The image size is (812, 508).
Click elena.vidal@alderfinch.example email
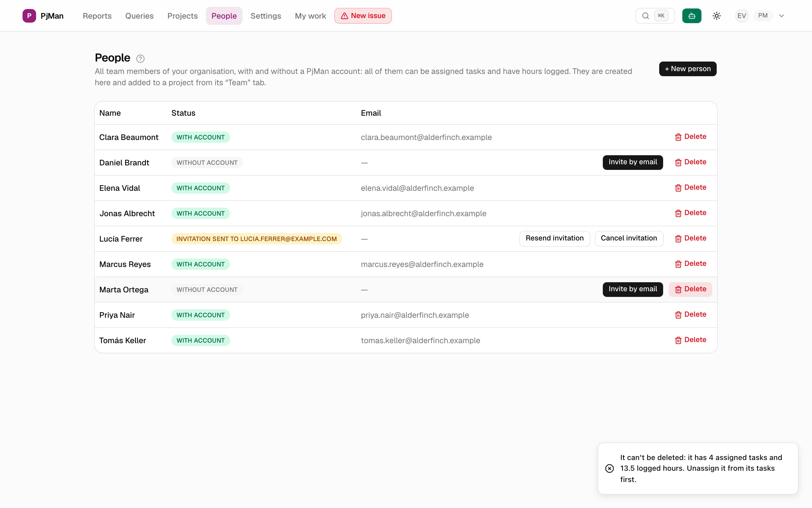point(417,188)
